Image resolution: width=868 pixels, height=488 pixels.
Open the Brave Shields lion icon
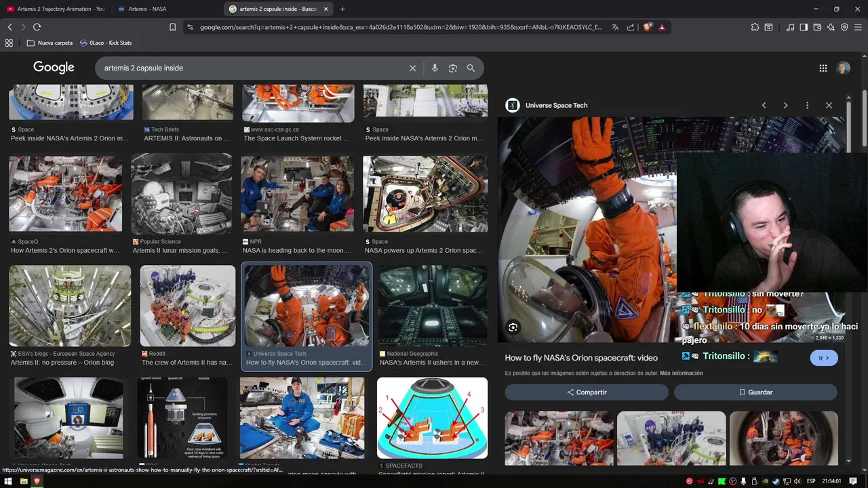pyautogui.click(x=648, y=27)
